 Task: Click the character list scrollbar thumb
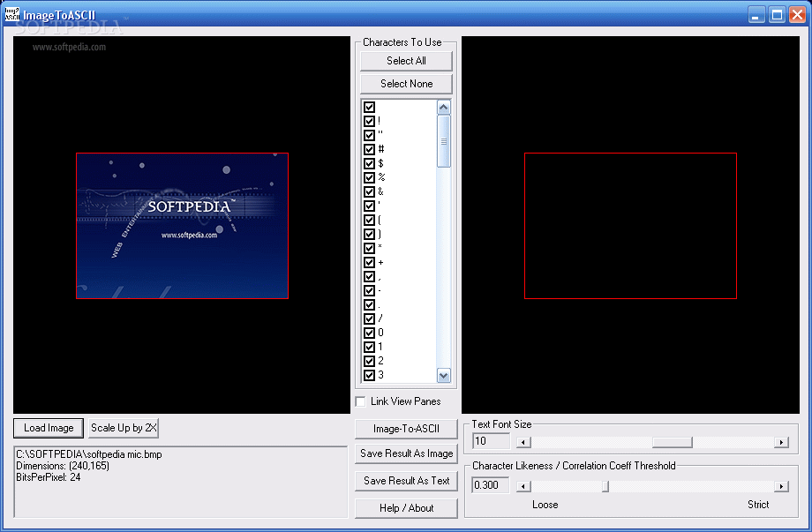[x=444, y=141]
